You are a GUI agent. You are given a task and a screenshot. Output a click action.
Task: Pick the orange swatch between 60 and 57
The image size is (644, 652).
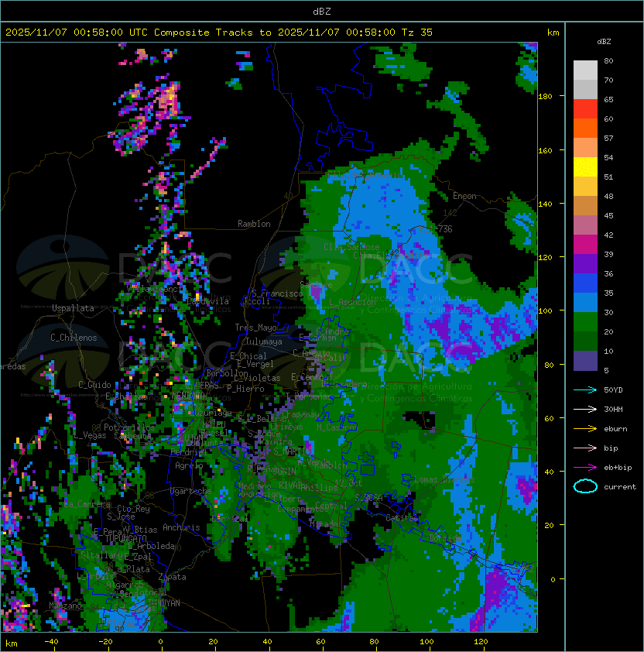click(x=585, y=128)
